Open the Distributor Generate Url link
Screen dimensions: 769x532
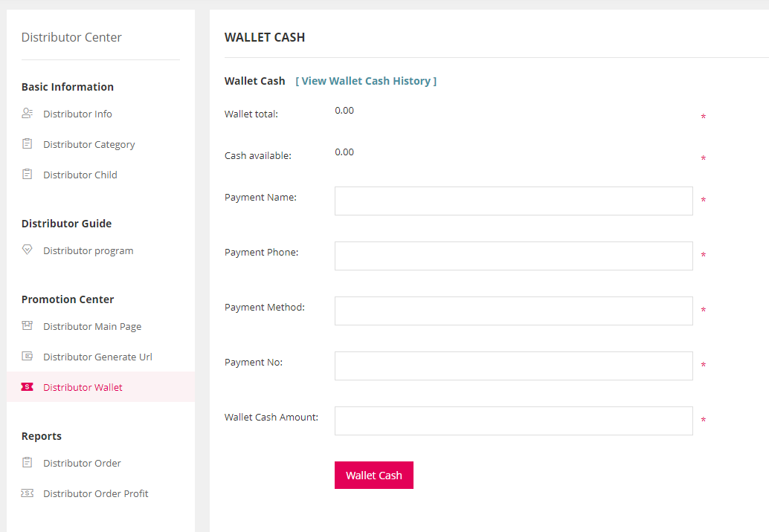coord(97,357)
